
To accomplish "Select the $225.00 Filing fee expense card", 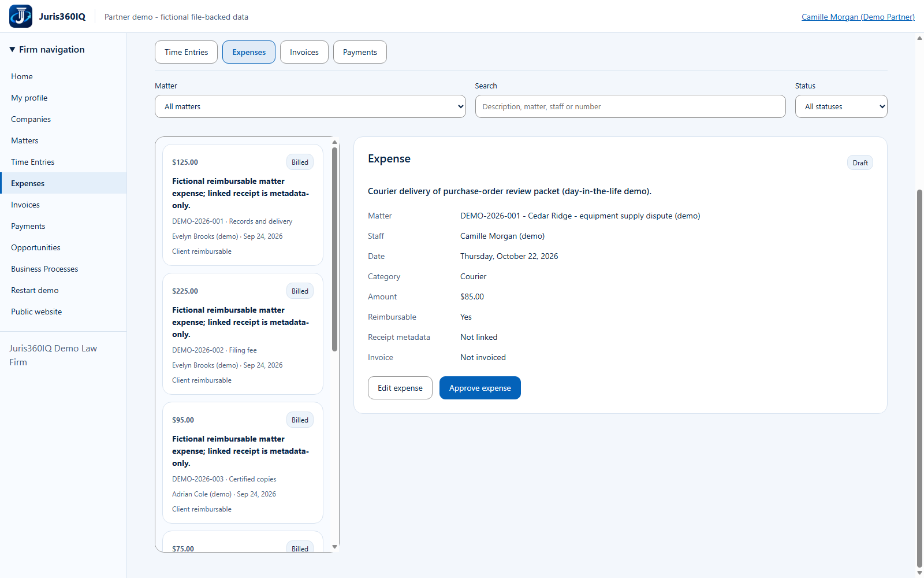I will [243, 334].
